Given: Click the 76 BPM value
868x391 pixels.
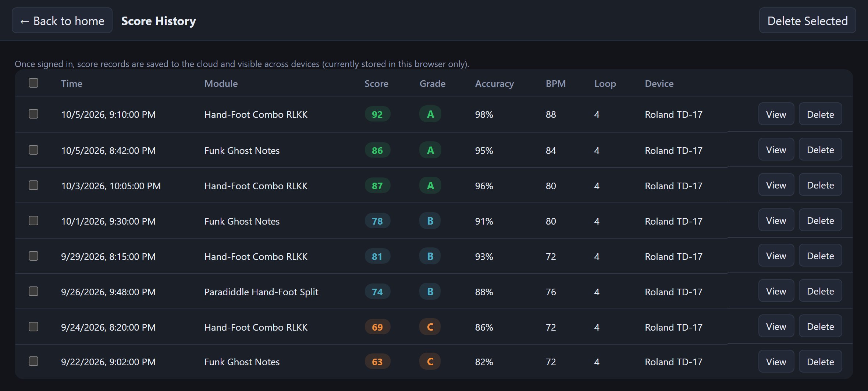Looking at the screenshot, I should [x=551, y=292].
